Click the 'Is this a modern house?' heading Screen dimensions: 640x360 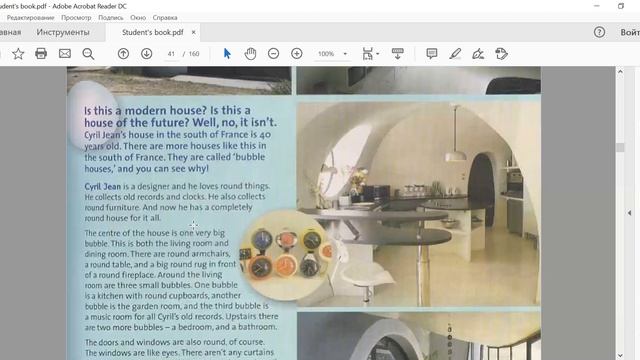coord(180,116)
